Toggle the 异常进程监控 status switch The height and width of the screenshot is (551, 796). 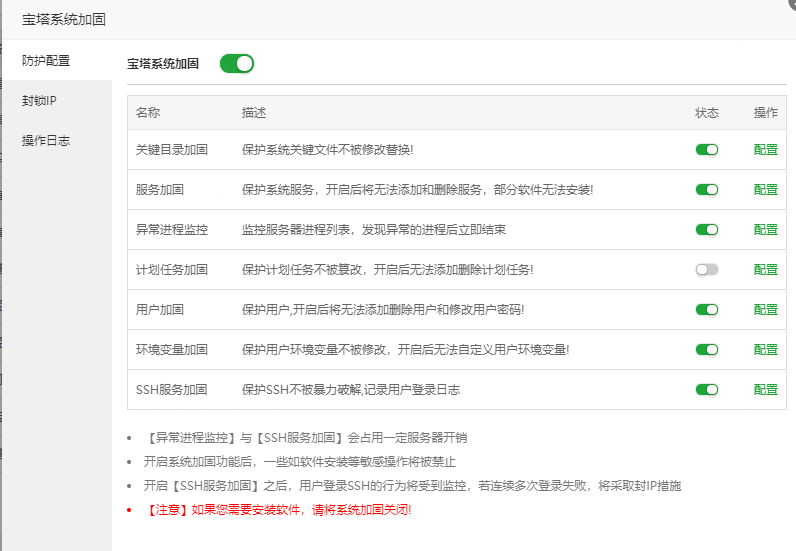[707, 230]
